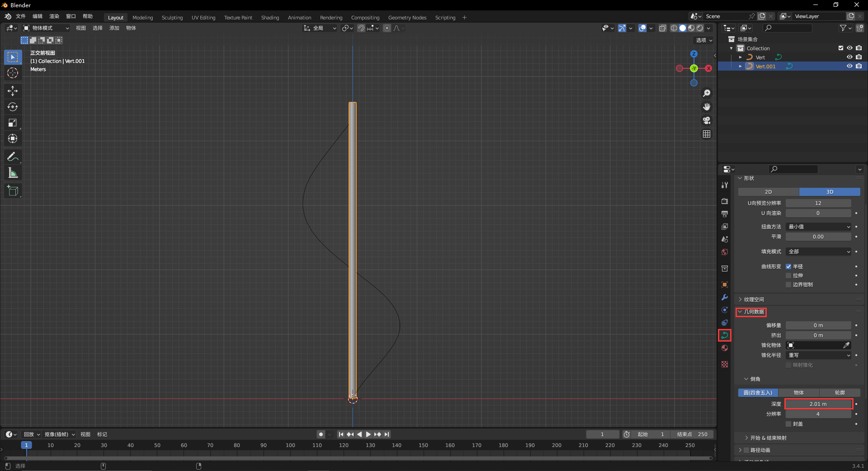The image size is (868, 471).
Task: Select the Measure tool
Action: (13, 173)
